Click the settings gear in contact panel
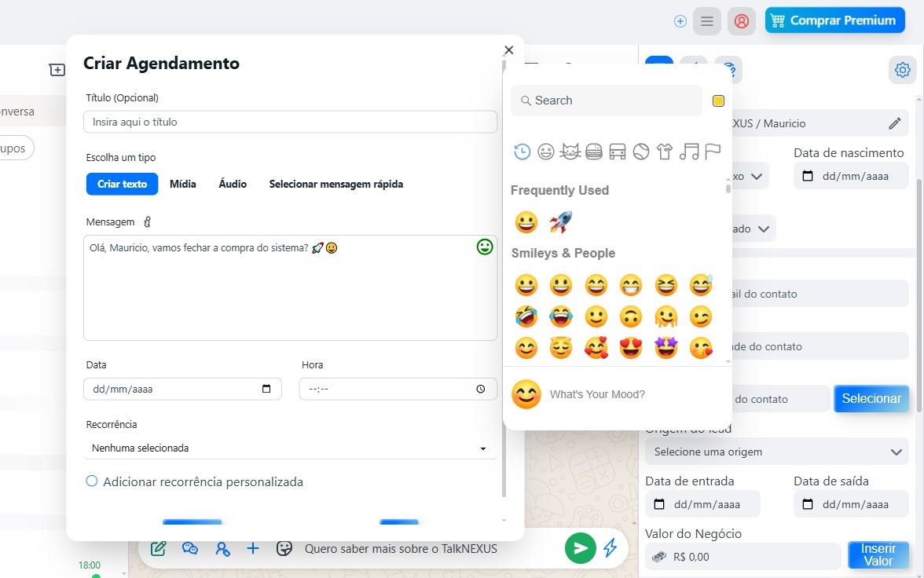Screen dimensions: 924x578 (902, 70)
